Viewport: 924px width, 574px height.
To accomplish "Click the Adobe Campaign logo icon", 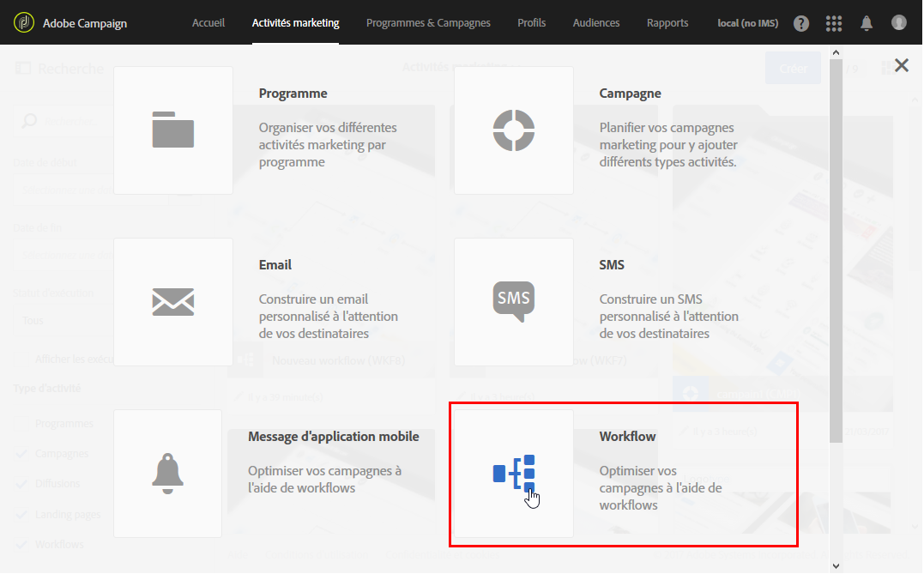I will tap(23, 22).
